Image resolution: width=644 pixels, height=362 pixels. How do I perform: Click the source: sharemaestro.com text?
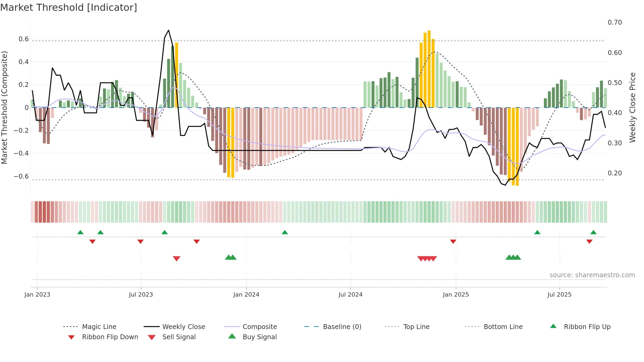tap(592, 275)
